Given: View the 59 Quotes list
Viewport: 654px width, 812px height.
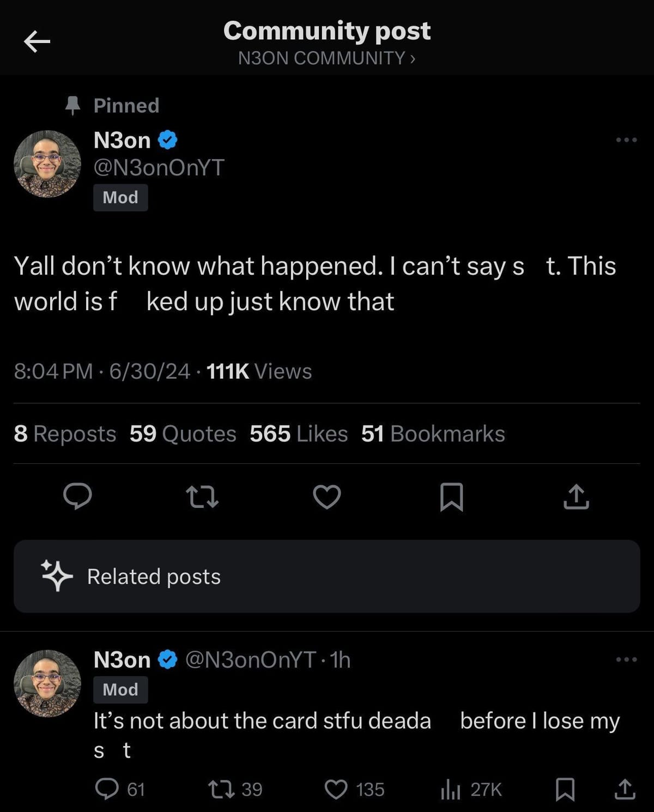Looking at the screenshot, I should pos(183,434).
